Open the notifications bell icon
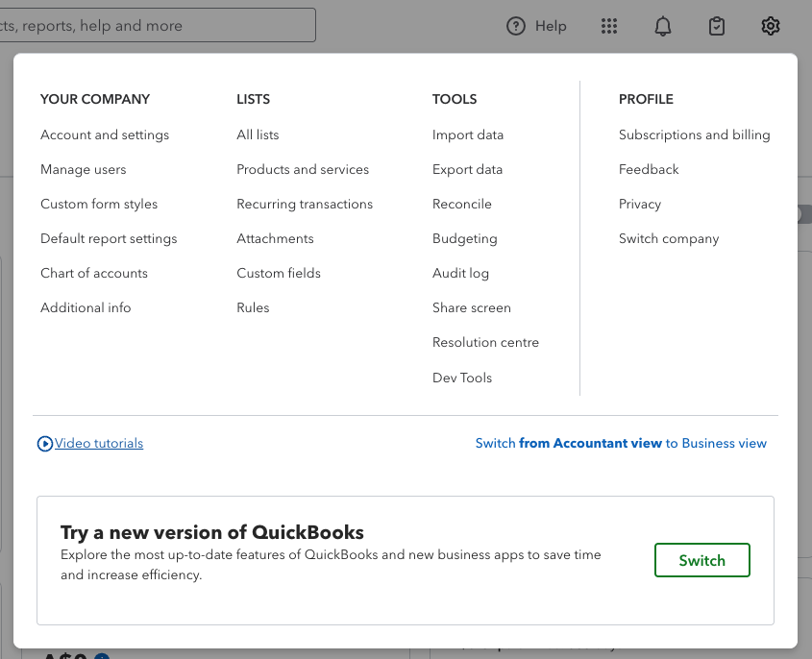This screenshot has width=812, height=659. (663, 26)
